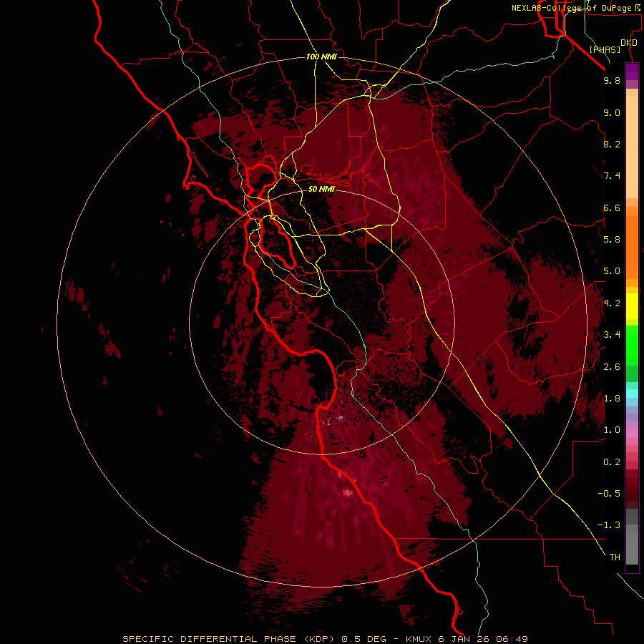This screenshot has width=644, height=644.
Task: Pick the purple segment atop the color bar
Action: pos(632,72)
